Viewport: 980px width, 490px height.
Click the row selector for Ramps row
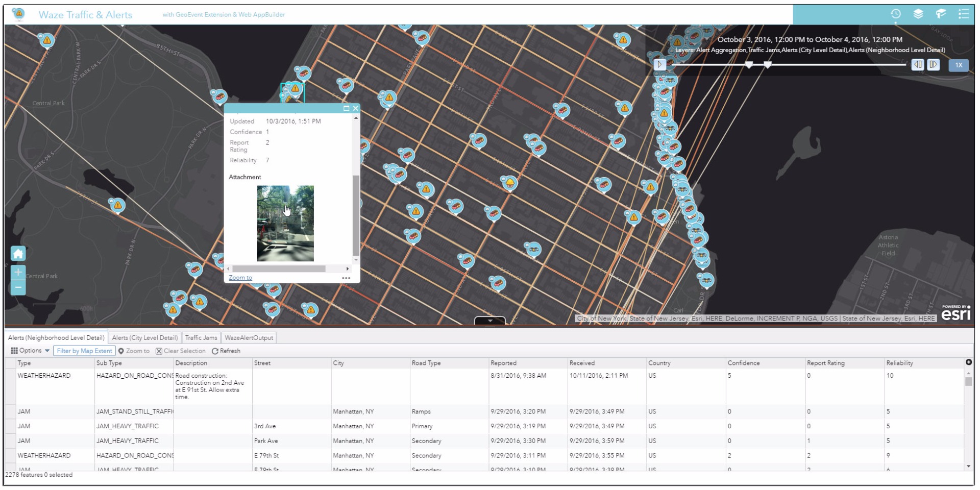(x=11, y=411)
